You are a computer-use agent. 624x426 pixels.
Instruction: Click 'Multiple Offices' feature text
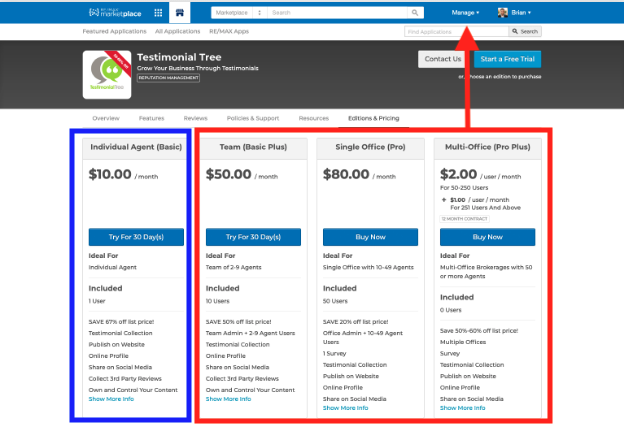click(463, 342)
